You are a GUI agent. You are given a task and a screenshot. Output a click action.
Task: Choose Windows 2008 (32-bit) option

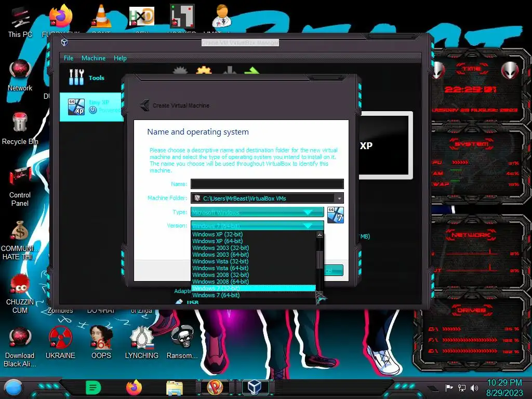[x=254, y=275]
